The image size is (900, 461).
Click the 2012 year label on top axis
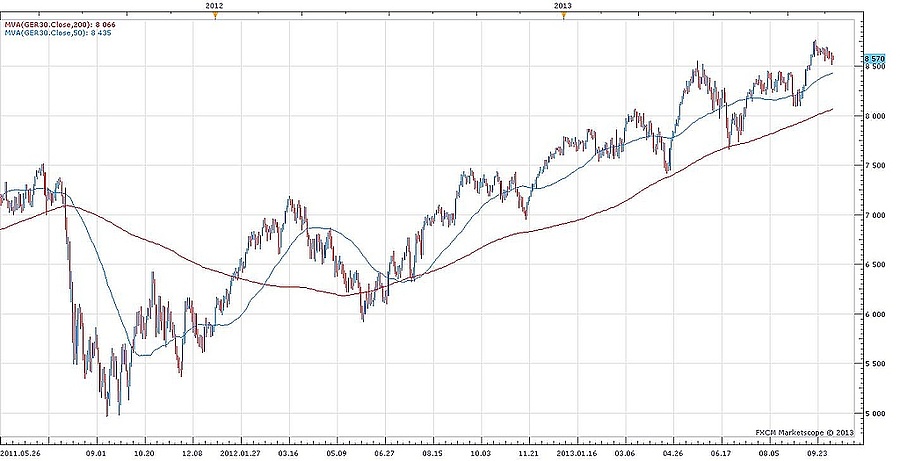pyautogui.click(x=214, y=6)
